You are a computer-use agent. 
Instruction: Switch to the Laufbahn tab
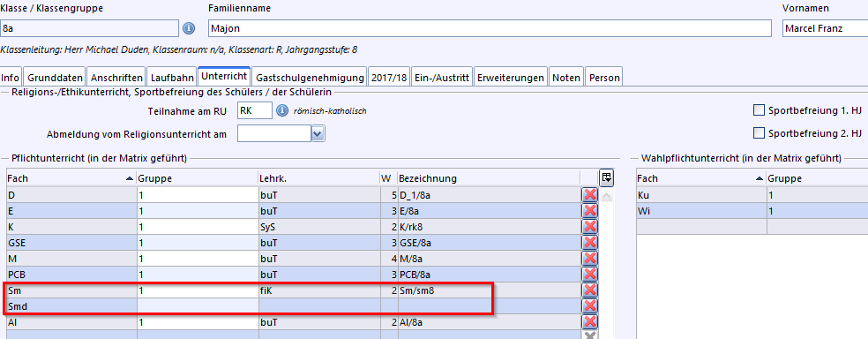click(x=172, y=78)
